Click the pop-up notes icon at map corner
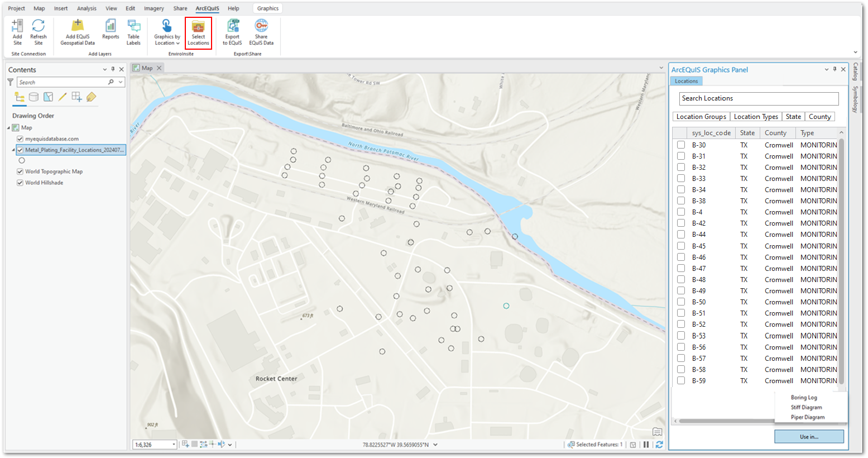 [x=657, y=432]
